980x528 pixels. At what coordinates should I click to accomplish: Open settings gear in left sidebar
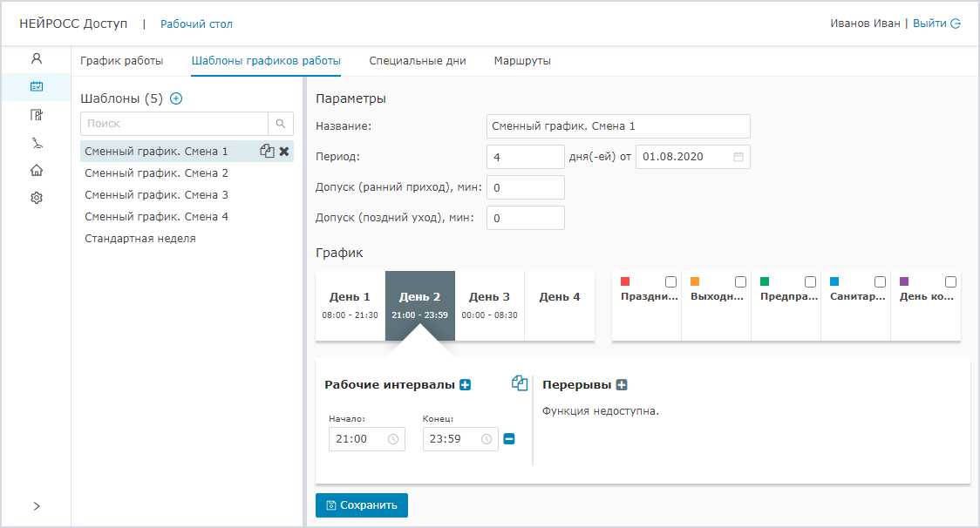pyautogui.click(x=36, y=199)
